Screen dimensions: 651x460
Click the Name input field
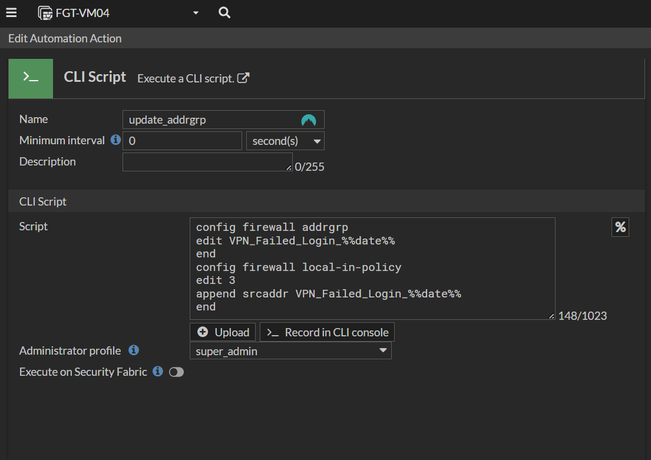pyautogui.click(x=210, y=120)
